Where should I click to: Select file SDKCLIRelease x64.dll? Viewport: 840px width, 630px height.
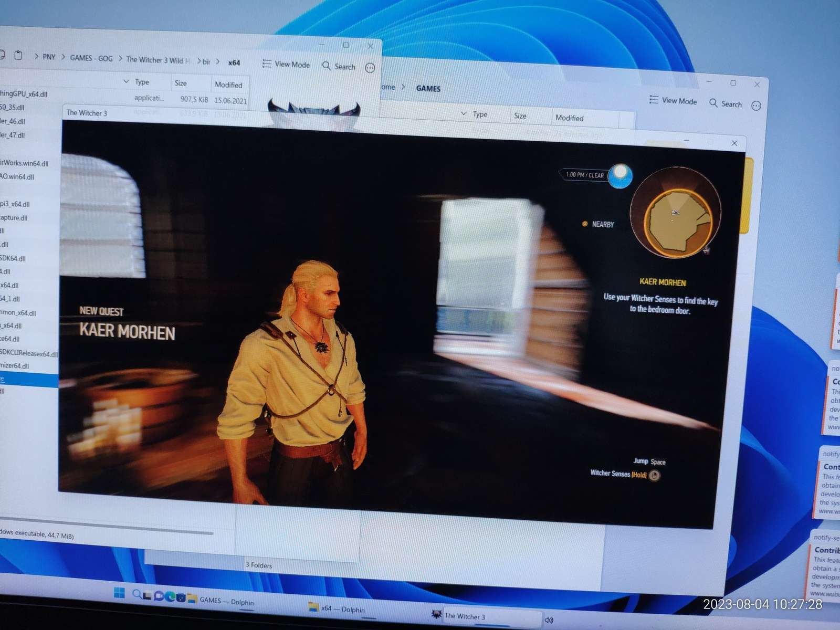coord(29,353)
